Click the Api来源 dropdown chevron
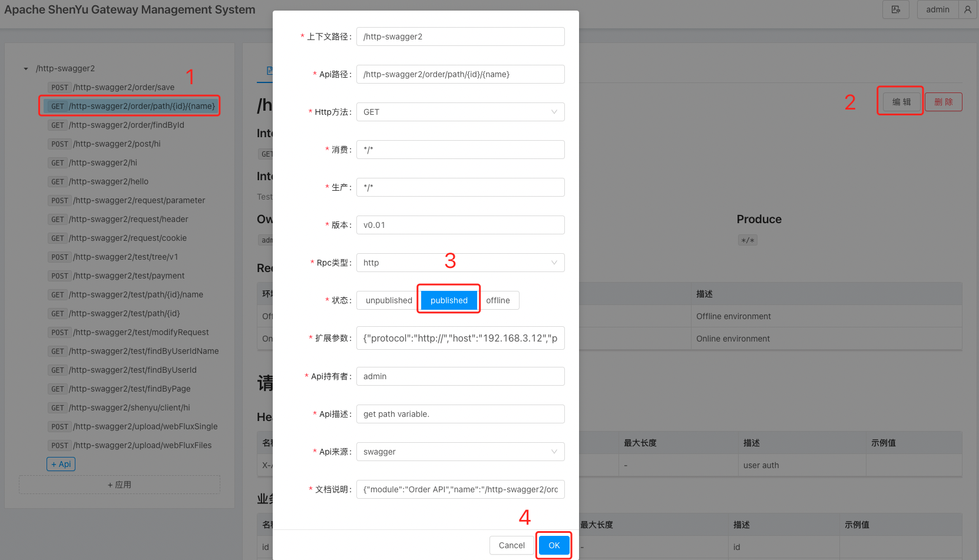The image size is (979, 560). coord(554,452)
